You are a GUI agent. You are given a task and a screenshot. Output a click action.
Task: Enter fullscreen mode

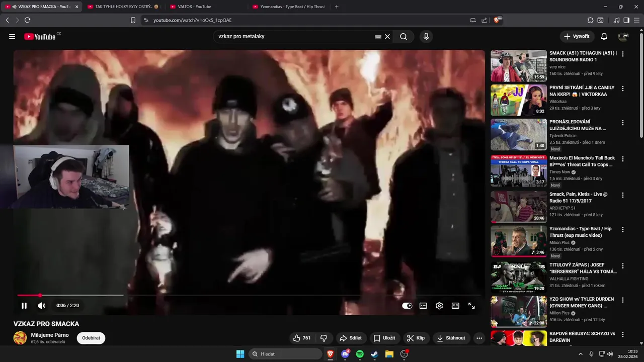click(x=471, y=305)
